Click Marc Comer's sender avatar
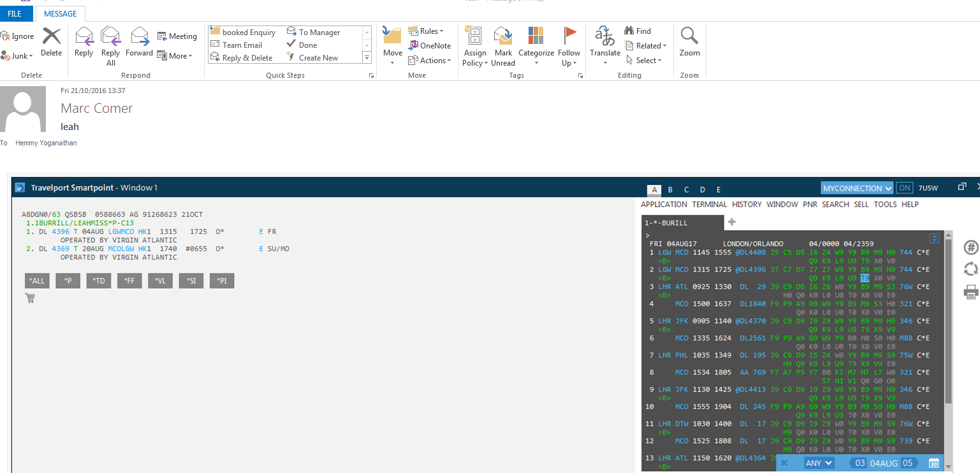 pos(24,109)
